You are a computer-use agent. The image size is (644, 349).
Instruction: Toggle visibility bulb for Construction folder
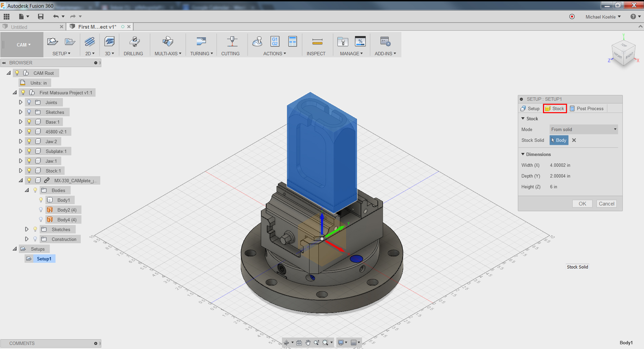35,239
